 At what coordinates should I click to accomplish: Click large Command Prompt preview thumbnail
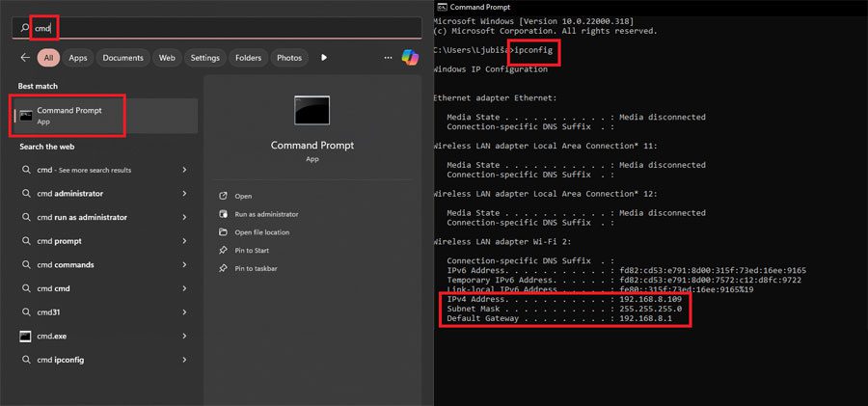tap(312, 110)
